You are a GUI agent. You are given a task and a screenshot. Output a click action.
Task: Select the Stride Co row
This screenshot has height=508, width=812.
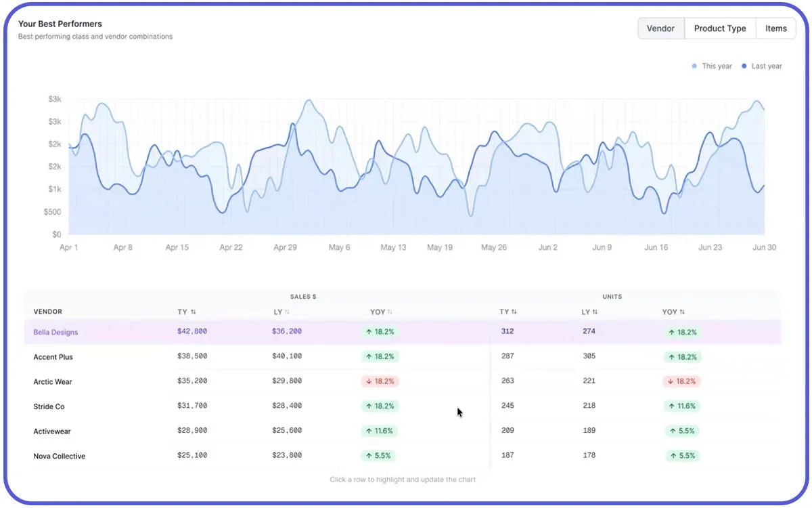pos(403,406)
